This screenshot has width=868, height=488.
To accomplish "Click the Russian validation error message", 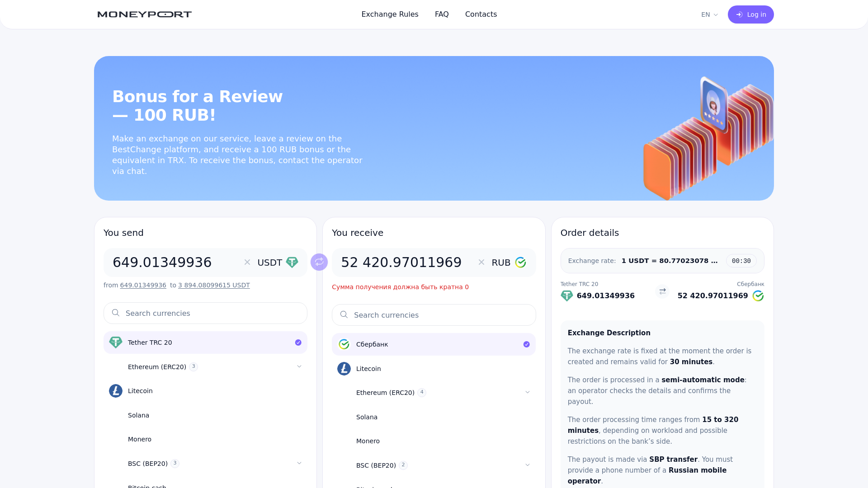I will click(x=400, y=287).
